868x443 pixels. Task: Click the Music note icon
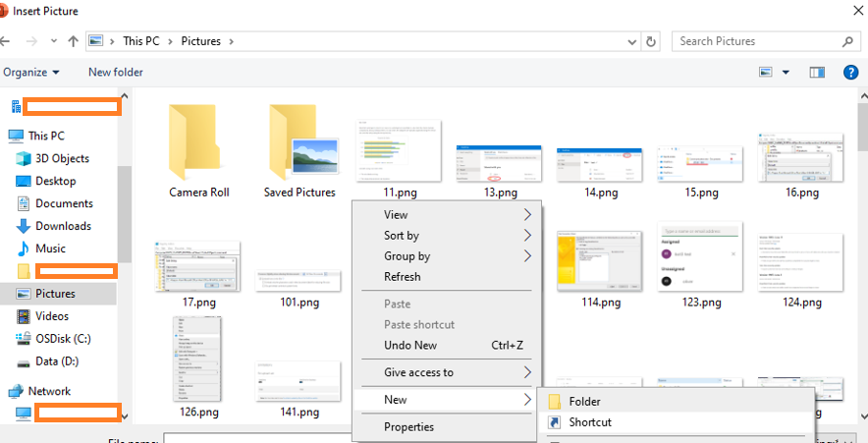tap(24, 249)
